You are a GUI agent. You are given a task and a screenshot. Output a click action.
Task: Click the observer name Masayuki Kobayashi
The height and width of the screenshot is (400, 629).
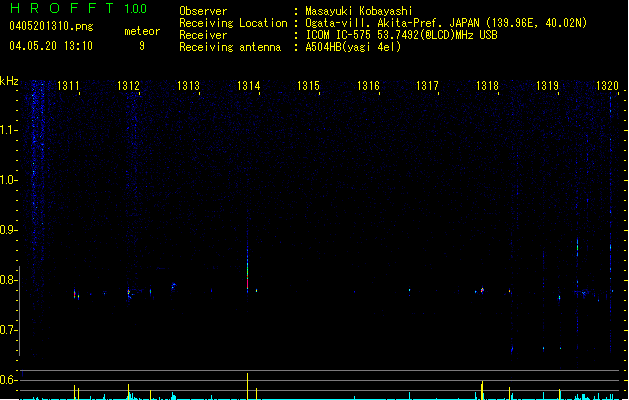[359, 11]
